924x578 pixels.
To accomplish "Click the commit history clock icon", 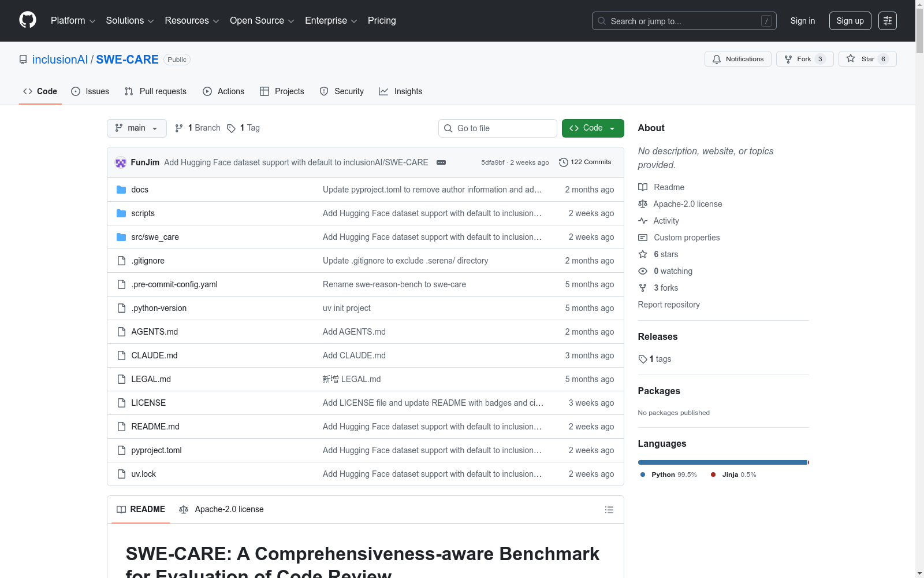I will (x=564, y=162).
